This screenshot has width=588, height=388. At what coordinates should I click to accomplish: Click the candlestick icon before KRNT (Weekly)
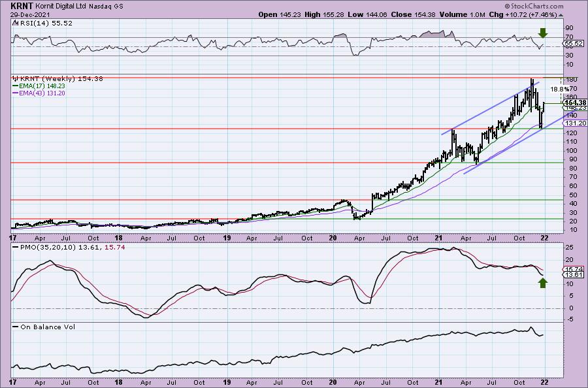(x=16, y=79)
